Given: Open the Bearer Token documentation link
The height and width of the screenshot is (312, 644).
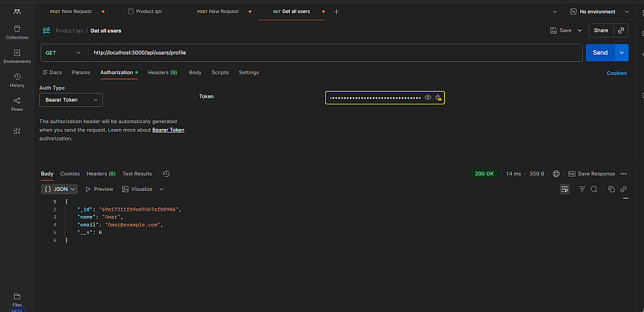Looking at the screenshot, I should (168, 130).
